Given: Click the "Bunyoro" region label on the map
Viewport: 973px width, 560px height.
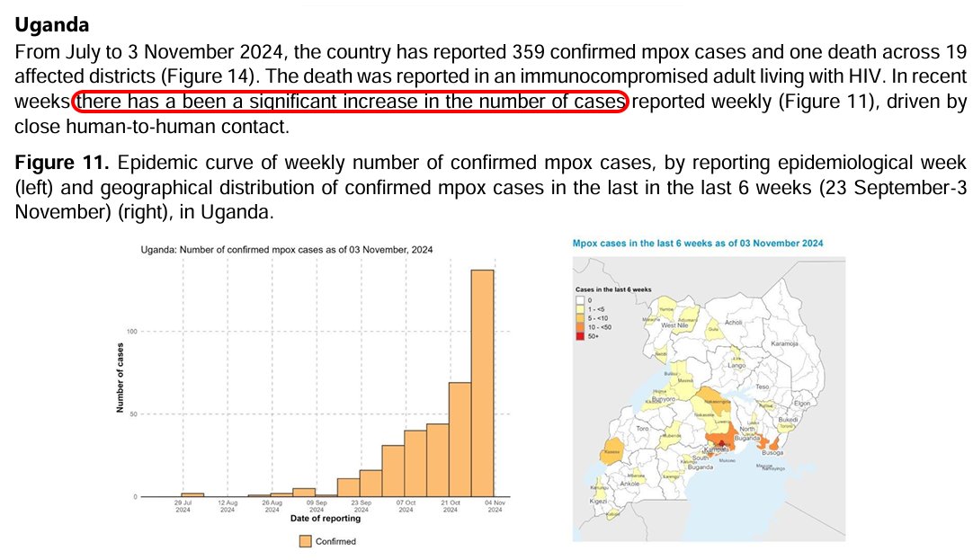Looking at the screenshot, I should pos(663,400).
